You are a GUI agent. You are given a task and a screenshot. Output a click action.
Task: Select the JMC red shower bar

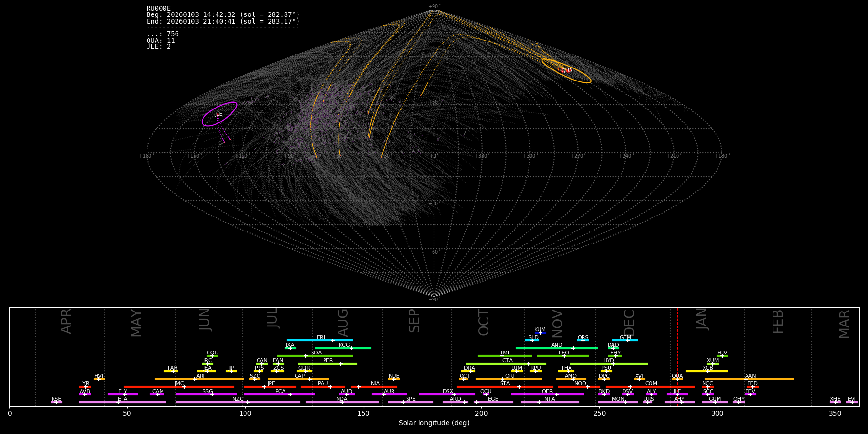click(179, 387)
